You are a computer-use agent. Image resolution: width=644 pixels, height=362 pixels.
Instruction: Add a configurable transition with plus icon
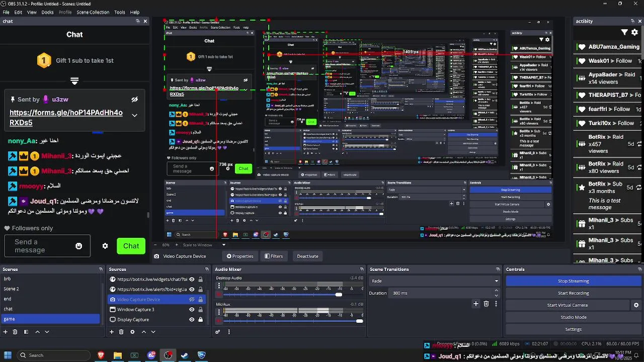coord(476,304)
